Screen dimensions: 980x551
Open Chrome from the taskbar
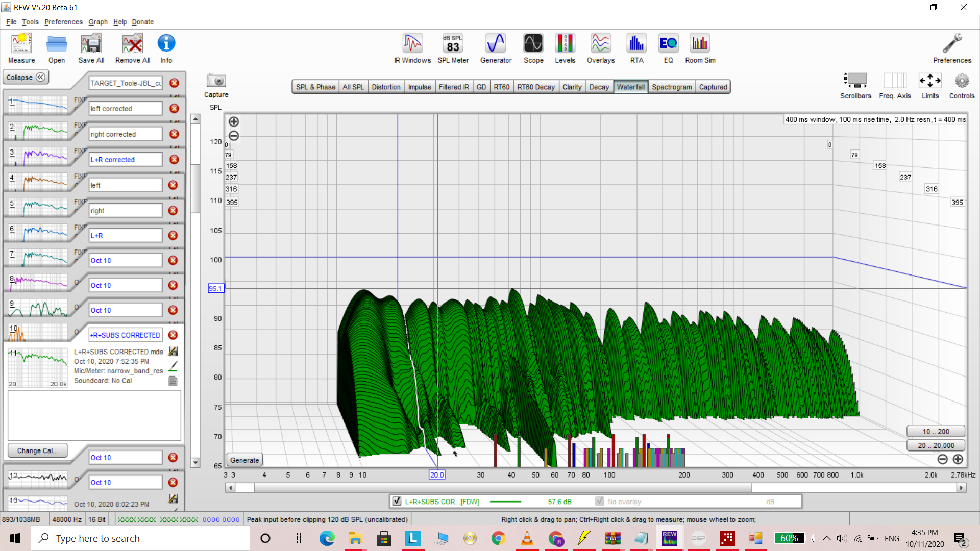498,538
